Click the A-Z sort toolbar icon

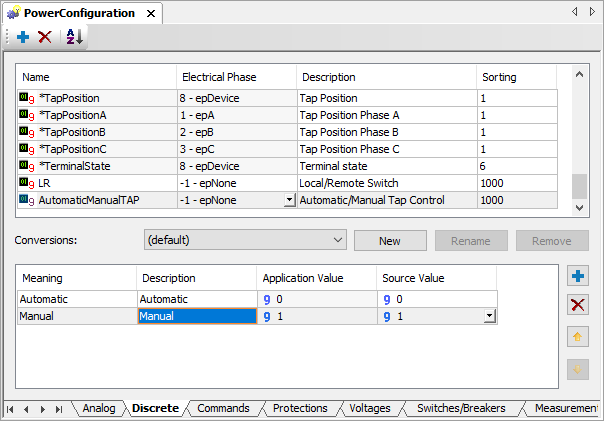75,37
